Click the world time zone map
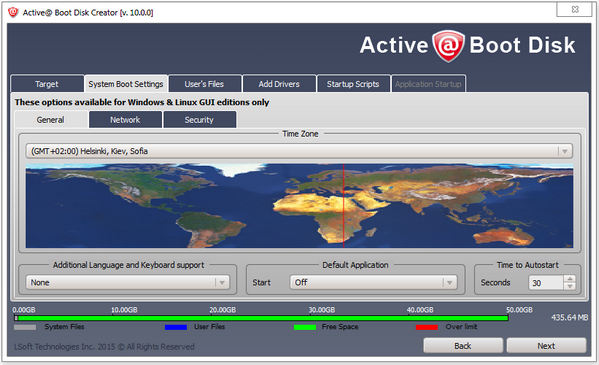The image size is (599, 365). tap(299, 206)
